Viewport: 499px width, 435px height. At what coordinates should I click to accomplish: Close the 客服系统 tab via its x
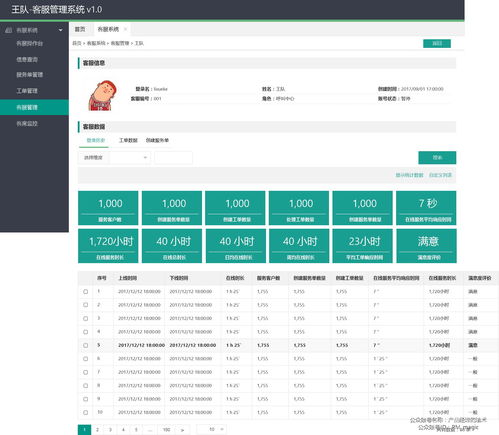(125, 29)
